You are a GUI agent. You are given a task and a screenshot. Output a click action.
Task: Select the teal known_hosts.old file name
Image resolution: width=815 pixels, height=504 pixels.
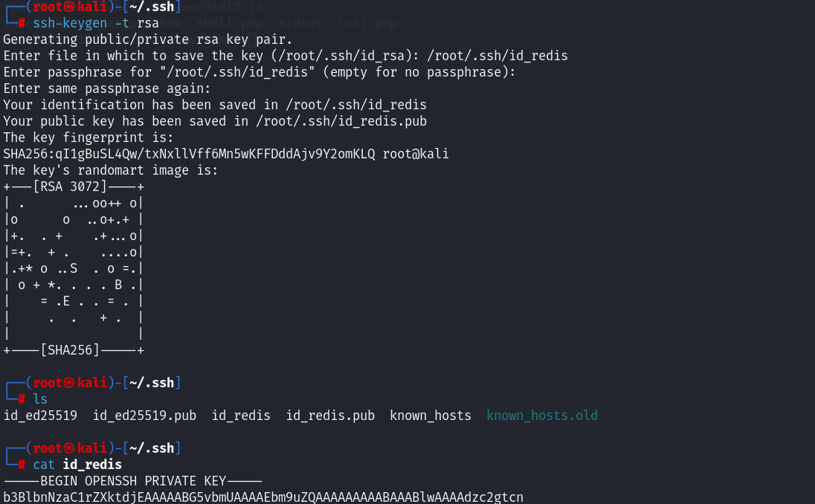(542, 416)
